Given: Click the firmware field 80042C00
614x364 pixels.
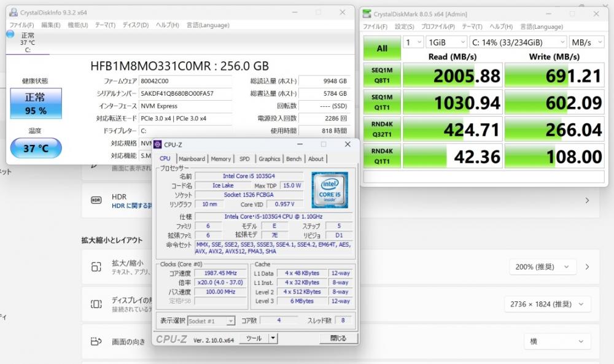Looking at the screenshot, I should [185, 81].
